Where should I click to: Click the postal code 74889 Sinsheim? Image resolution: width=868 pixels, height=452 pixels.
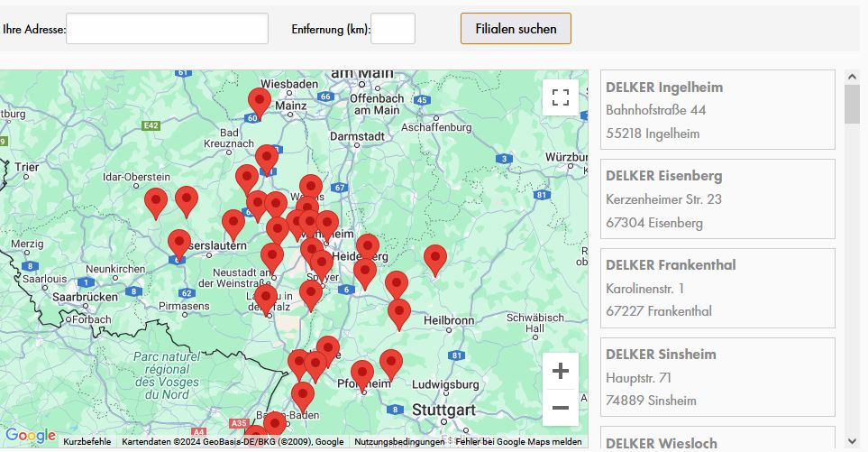click(x=651, y=401)
